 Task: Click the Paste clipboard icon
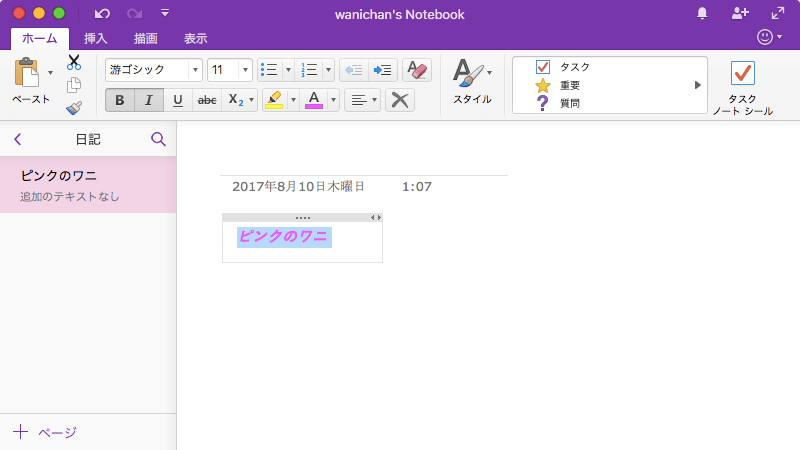(27, 73)
